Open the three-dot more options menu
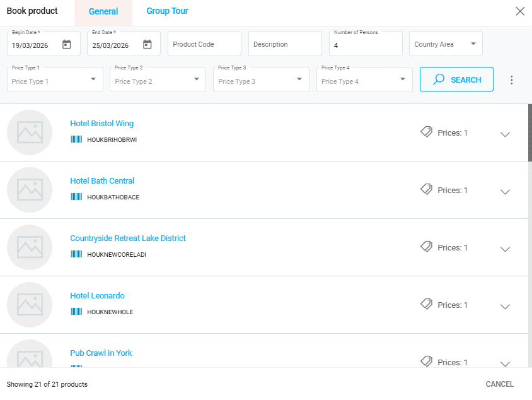The height and width of the screenshot is (400, 532). [x=511, y=80]
